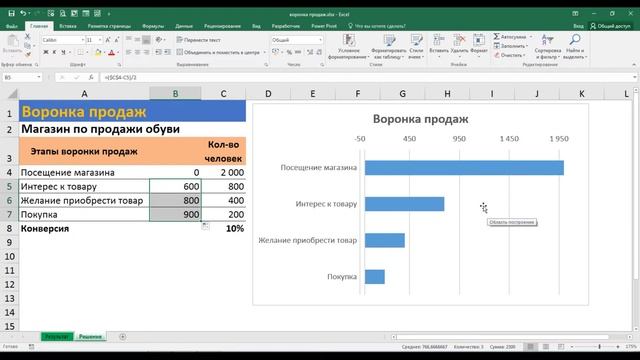Switch to the Вставка ribbon tab
Image resolution: width=640 pixels, height=360 pixels.
(x=68, y=26)
